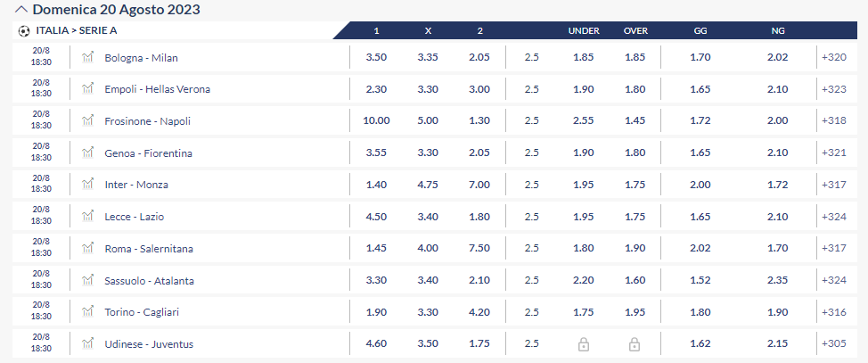Select draw odds 4.75 for Inter - Monza
Viewport: 868px width, 363px height.
coord(428,185)
